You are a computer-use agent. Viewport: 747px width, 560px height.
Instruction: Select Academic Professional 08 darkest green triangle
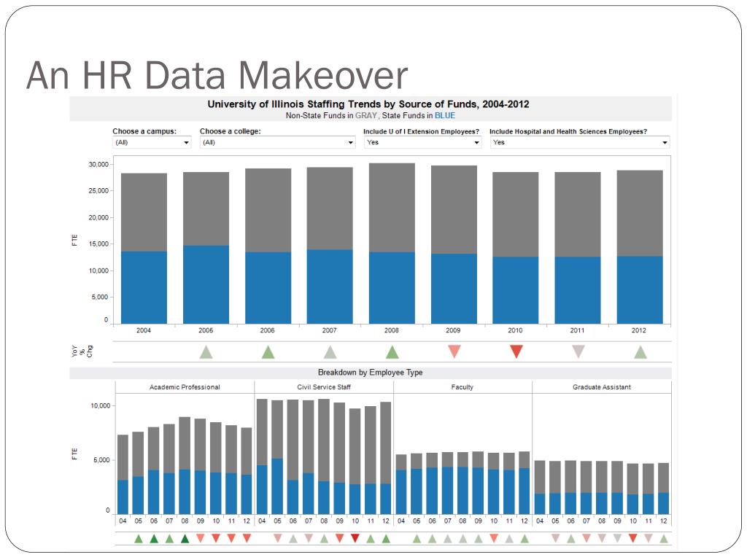[185, 539]
